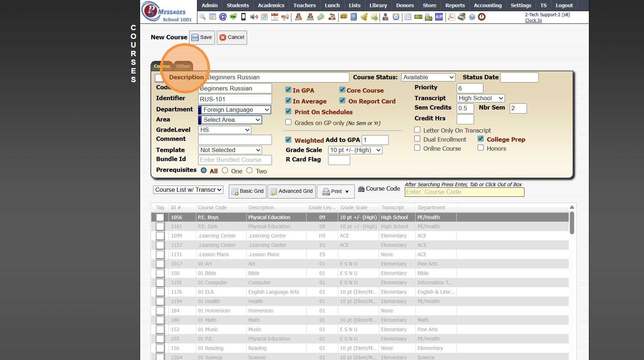Click the Enter Course Code search field
Image resolution: width=644 pixels, height=360 pixels.
[x=464, y=192]
